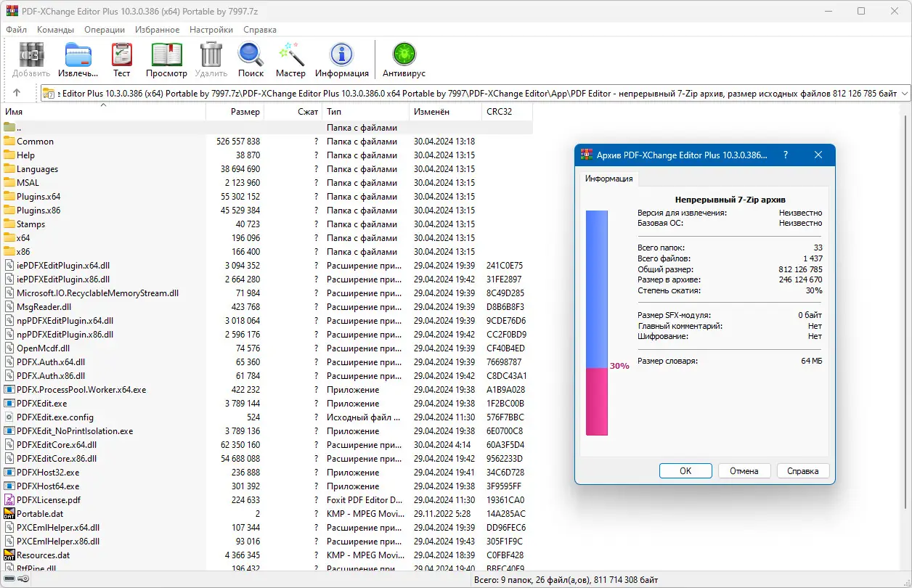This screenshot has height=588, width=912.
Task: Click the up-level folder arrow icon
Action: [17, 92]
